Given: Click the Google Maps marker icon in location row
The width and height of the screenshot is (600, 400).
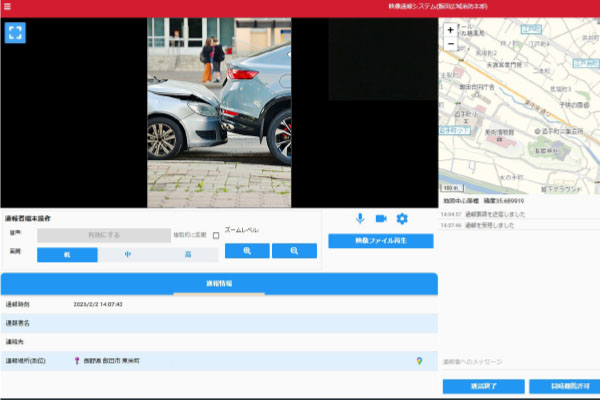Looking at the screenshot, I should [x=419, y=361].
